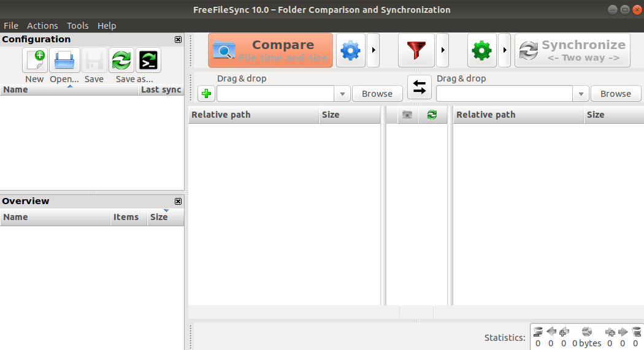Click the sync action column icon
Image resolution: width=644 pixels, height=350 pixels.
[432, 115]
